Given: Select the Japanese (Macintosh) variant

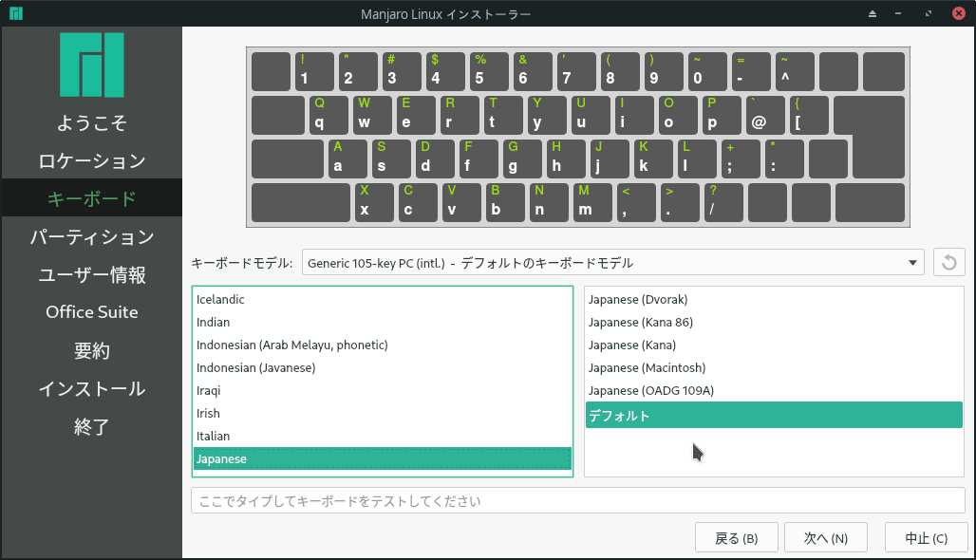Looking at the screenshot, I should coord(774,367).
